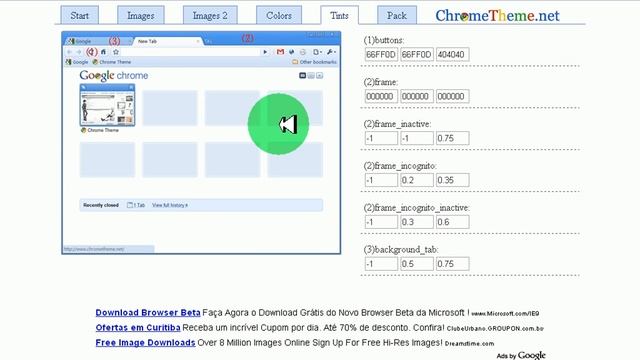The width and height of the screenshot is (640, 360).
Task: Click the second frame_inactive field
Action: [417, 138]
